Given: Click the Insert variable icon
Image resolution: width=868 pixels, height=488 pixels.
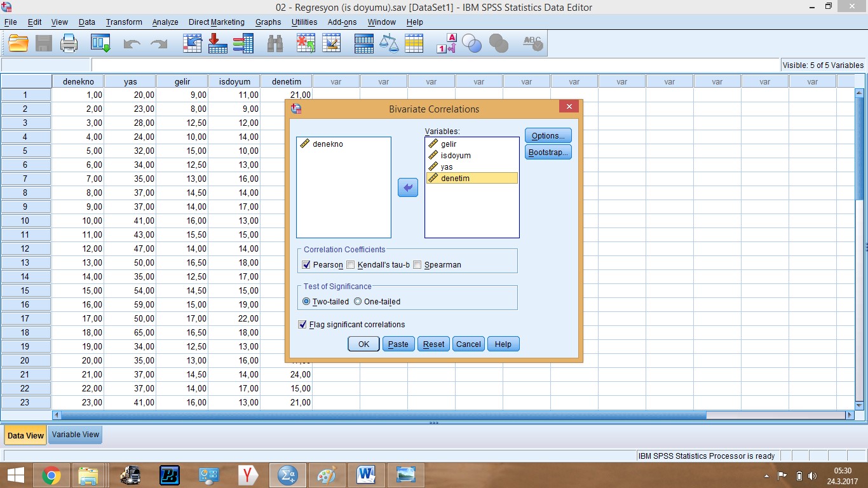Looking at the screenshot, I should (331, 43).
